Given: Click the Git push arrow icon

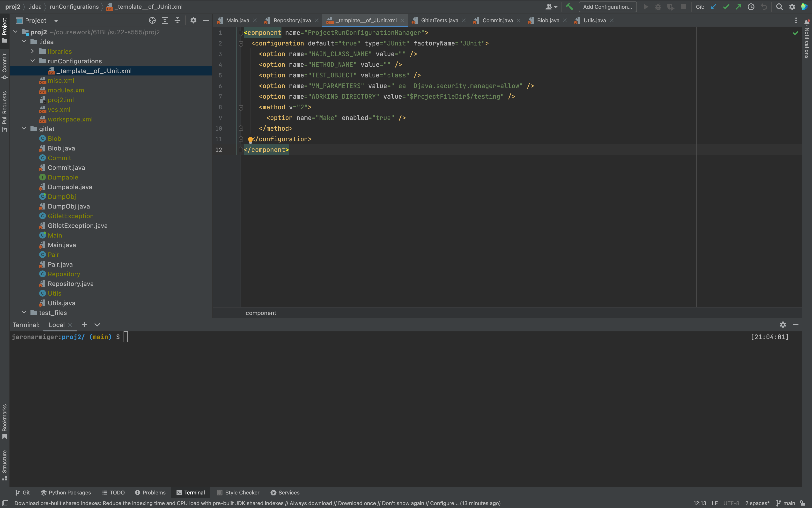Looking at the screenshot, I should click(738, 7).
